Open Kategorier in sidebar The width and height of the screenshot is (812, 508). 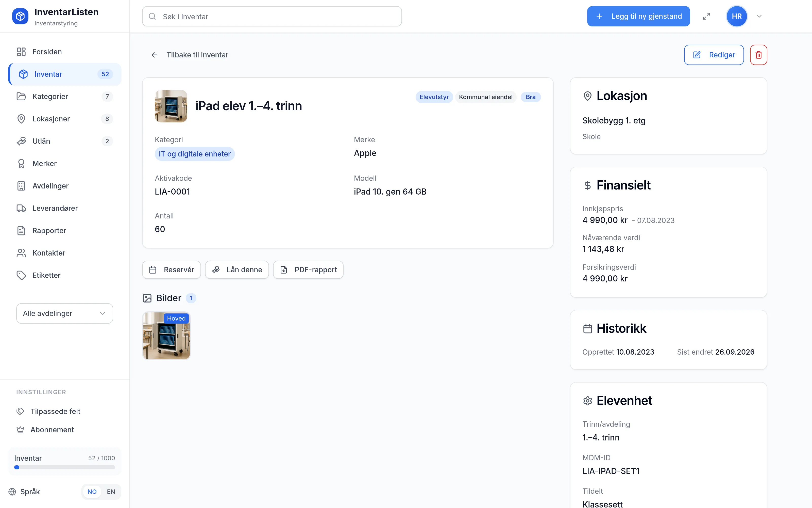(x=65, y=97)
